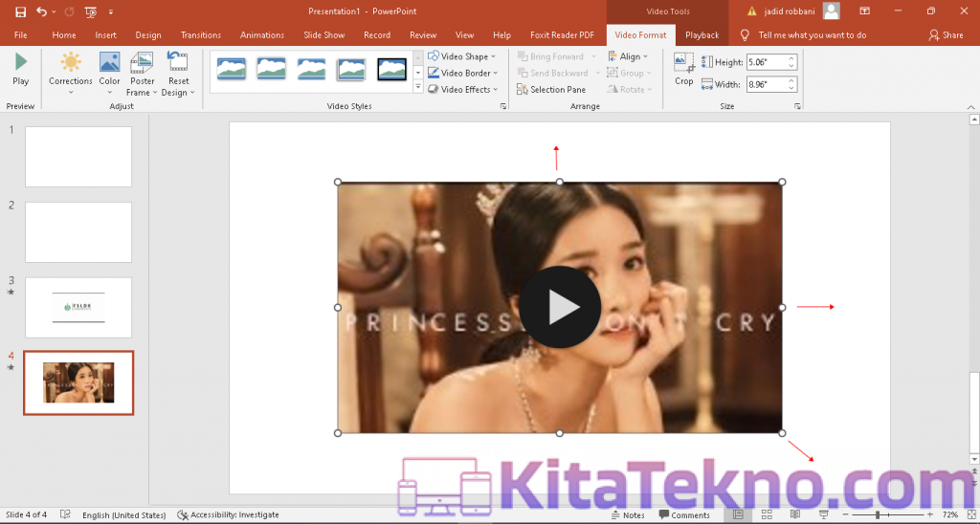Select the fourth video style thumbnail
The height and width of the screenshot is (524, 980).
[x=351, y=69]
